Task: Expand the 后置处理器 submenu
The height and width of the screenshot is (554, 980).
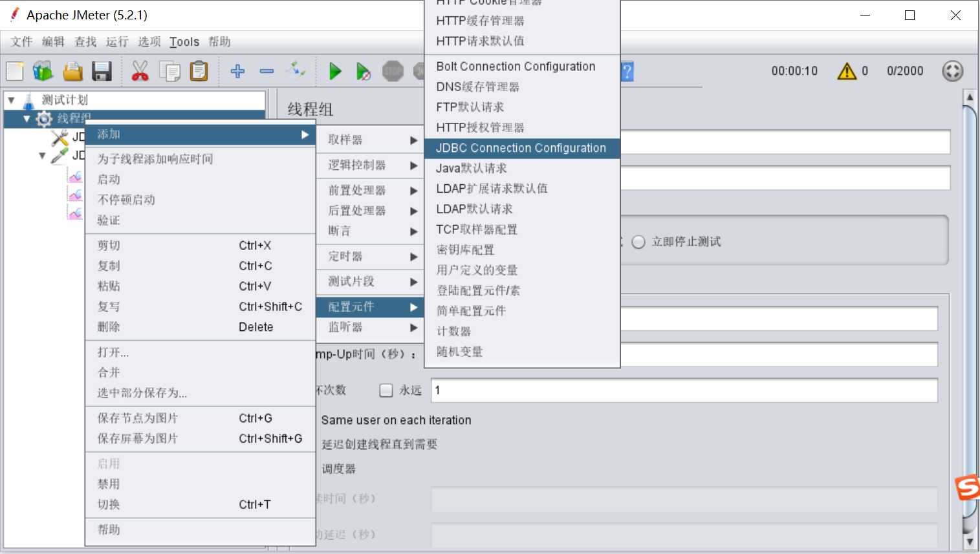Action: pyautogui.click(x=370, y=211)
